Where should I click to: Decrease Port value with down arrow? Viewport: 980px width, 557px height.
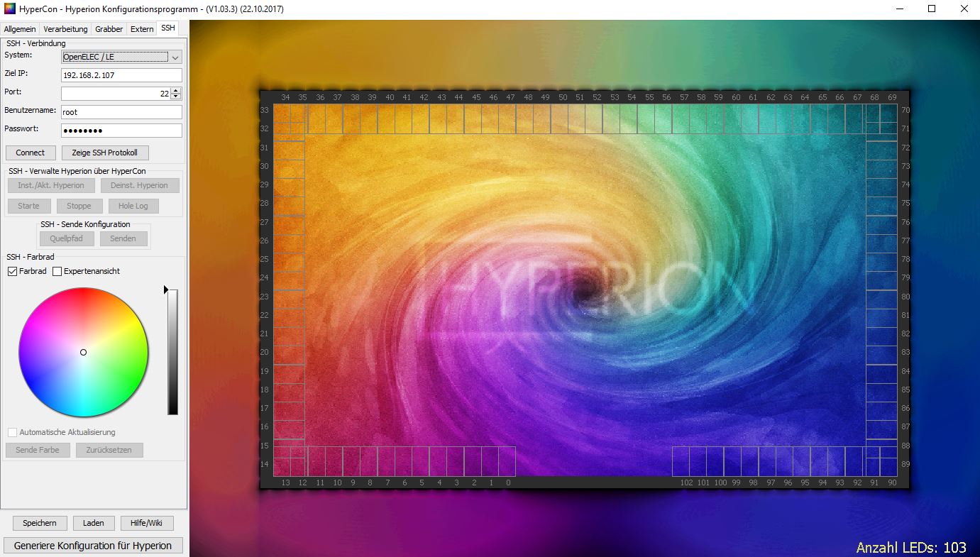click(x=177, y=96)
